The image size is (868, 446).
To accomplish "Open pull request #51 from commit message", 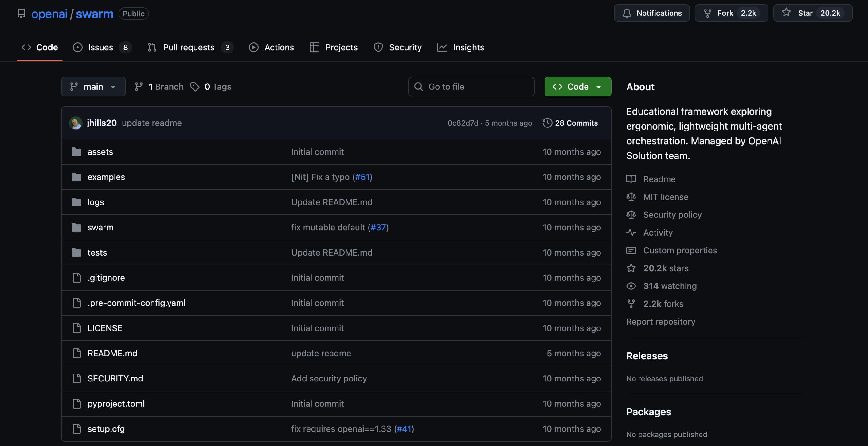I will pos(362,177).
